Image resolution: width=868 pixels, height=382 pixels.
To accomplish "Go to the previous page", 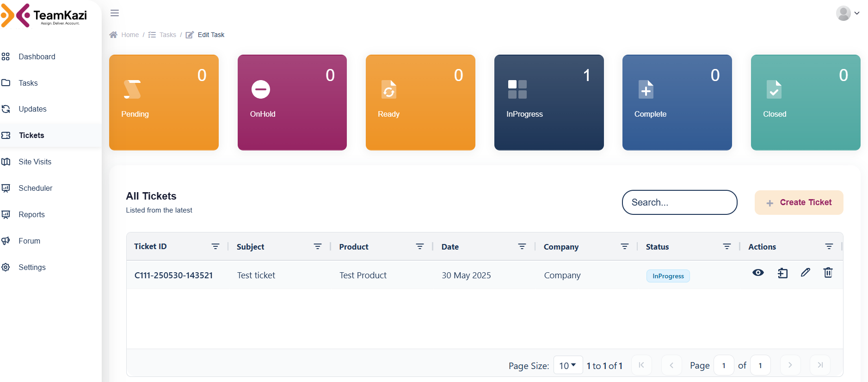I will (x=671, y=365).
